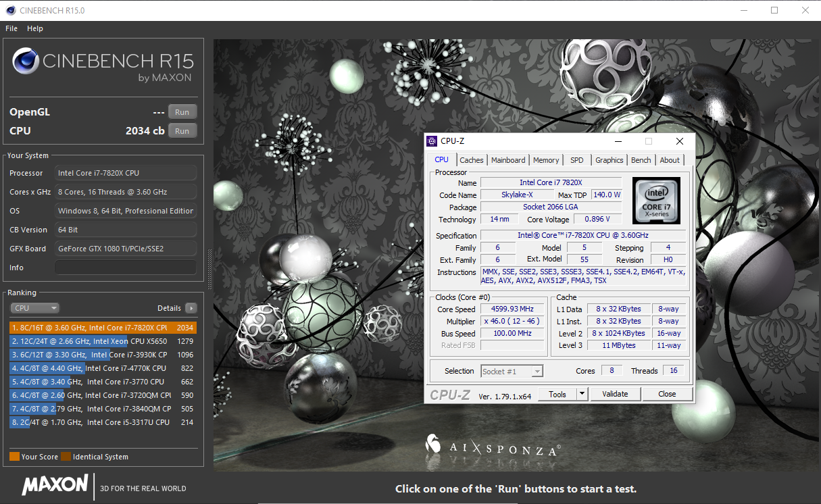
Task: Click the ranking Details arrow button
Action: [191, 308]
